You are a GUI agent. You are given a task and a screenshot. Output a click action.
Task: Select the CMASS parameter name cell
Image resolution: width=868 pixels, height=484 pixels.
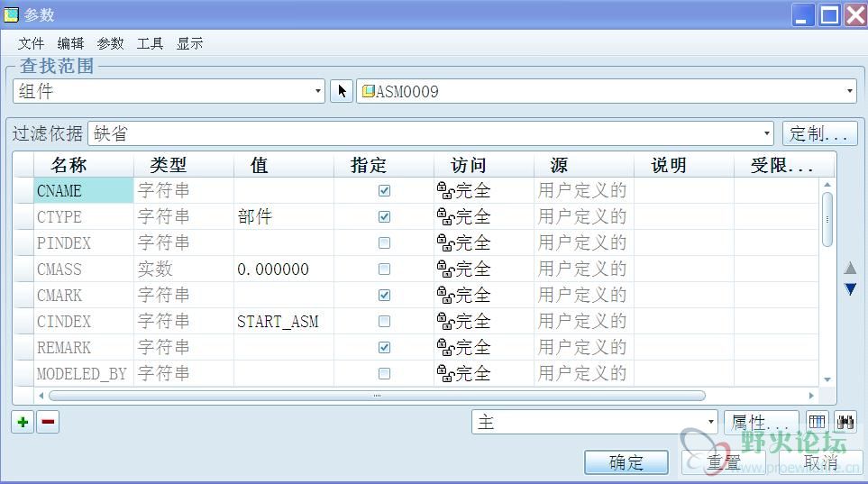click(84, 269)
